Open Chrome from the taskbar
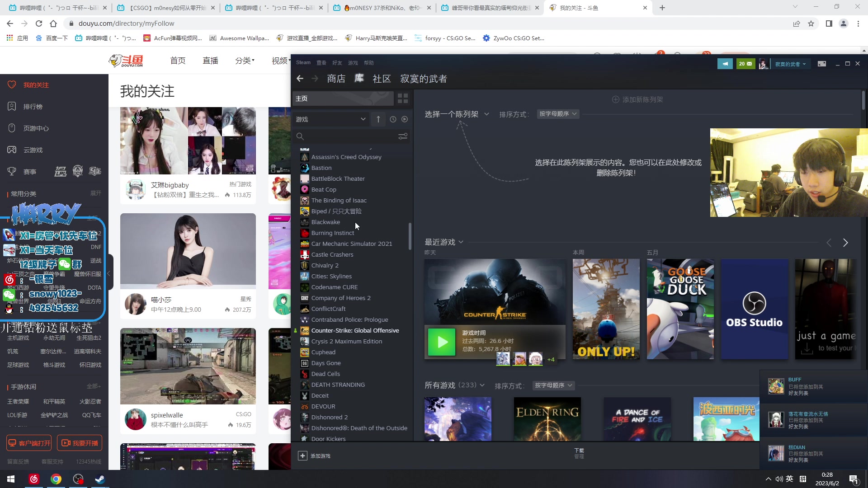Screen dimensions: 868x488 (56, 479)
